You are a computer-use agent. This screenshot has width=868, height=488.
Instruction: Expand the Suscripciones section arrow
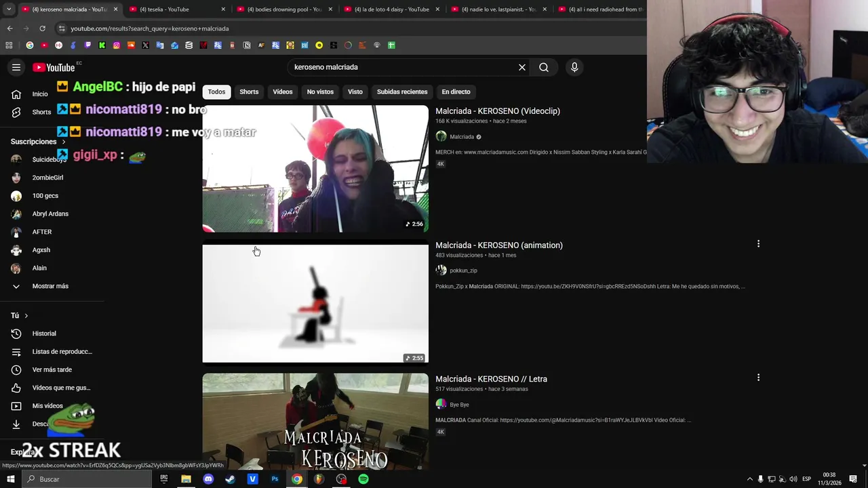click(x=64, y=142)
